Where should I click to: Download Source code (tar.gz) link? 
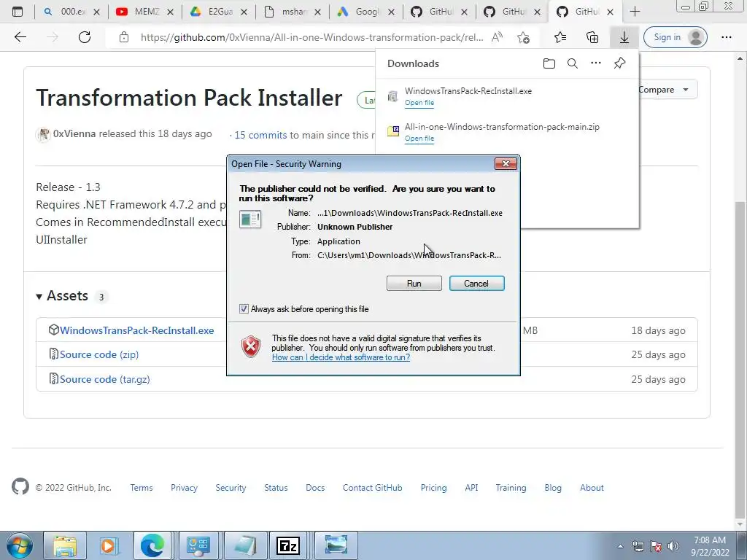(105, 379)
